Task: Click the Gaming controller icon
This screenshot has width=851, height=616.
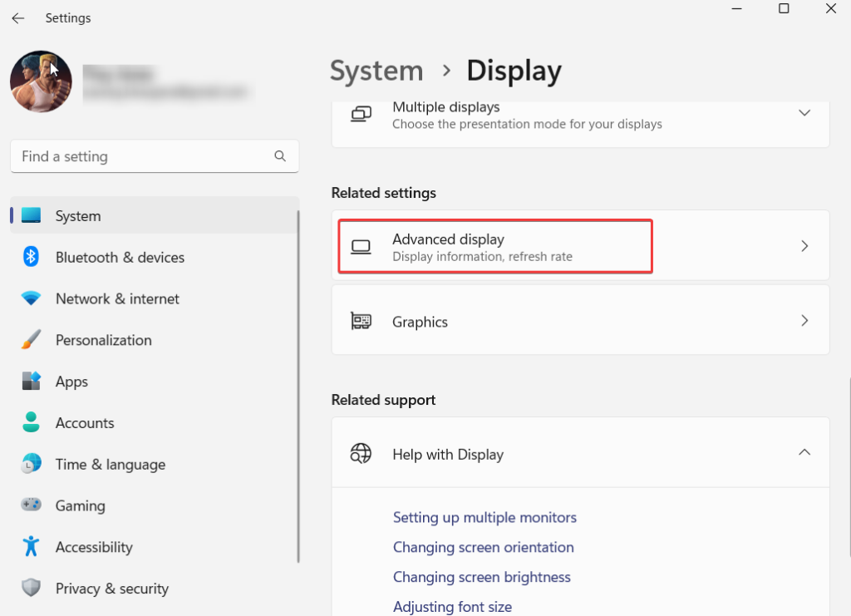Action: pos(31,505)
